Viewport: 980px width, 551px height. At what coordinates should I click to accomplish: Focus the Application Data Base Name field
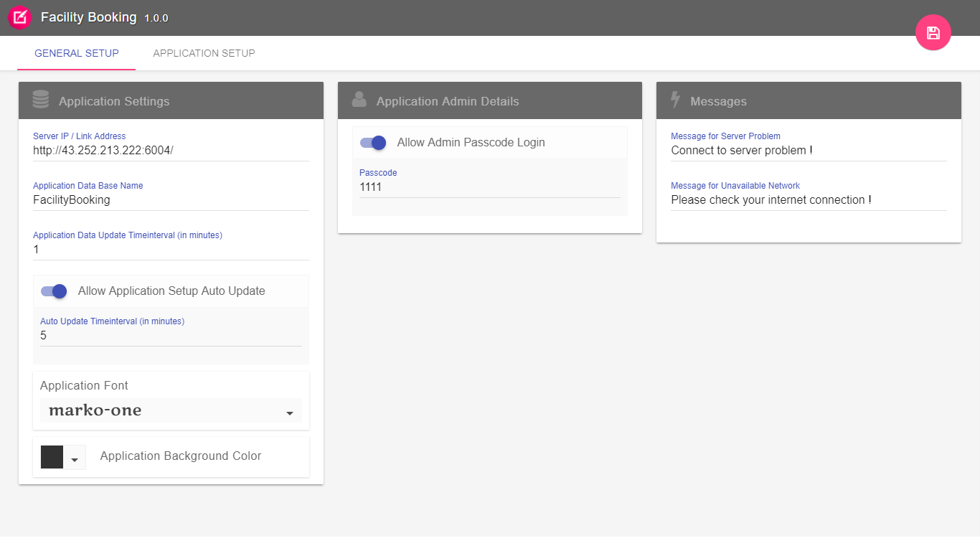pyautogui.click(x=171, y=200)
